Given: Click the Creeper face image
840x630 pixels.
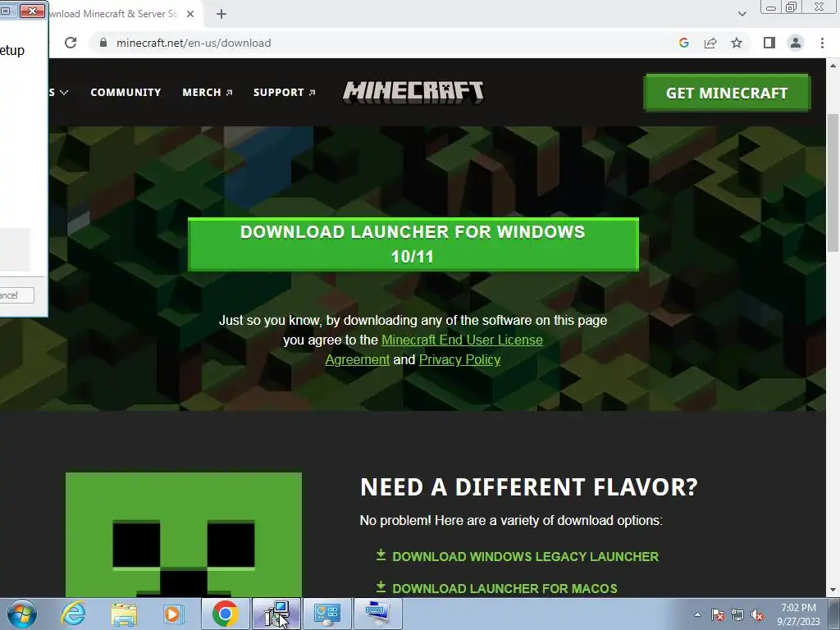Looking at the screenshot, I should (x=184, y=535).
